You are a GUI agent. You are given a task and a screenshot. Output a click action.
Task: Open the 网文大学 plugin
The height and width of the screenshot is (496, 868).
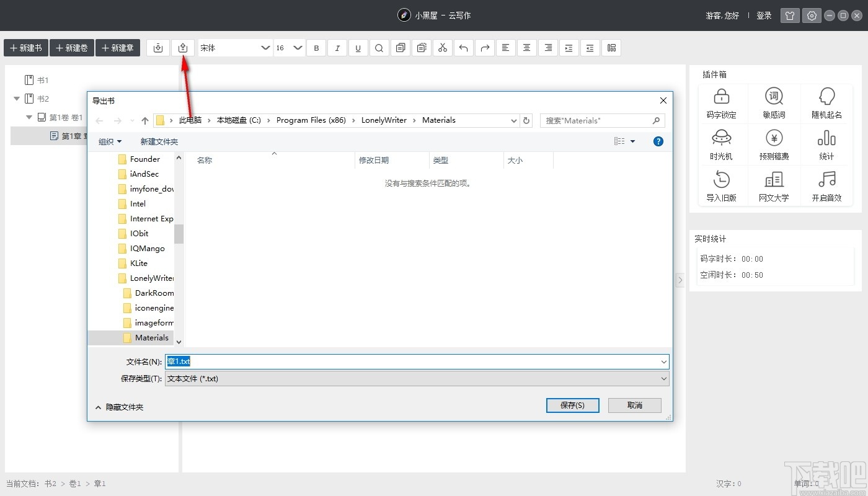[x=774, y=187]
